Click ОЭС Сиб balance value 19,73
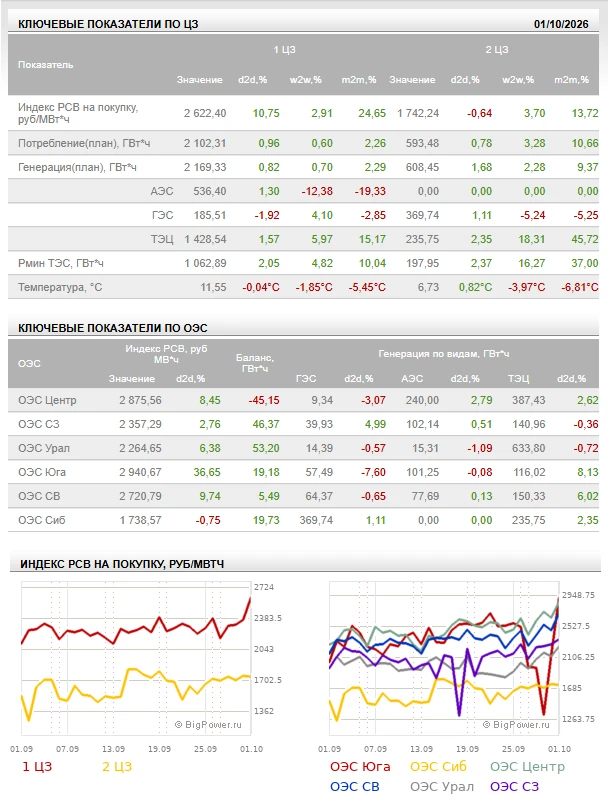Viewport: 612px width, 811px height. [266, 520]
